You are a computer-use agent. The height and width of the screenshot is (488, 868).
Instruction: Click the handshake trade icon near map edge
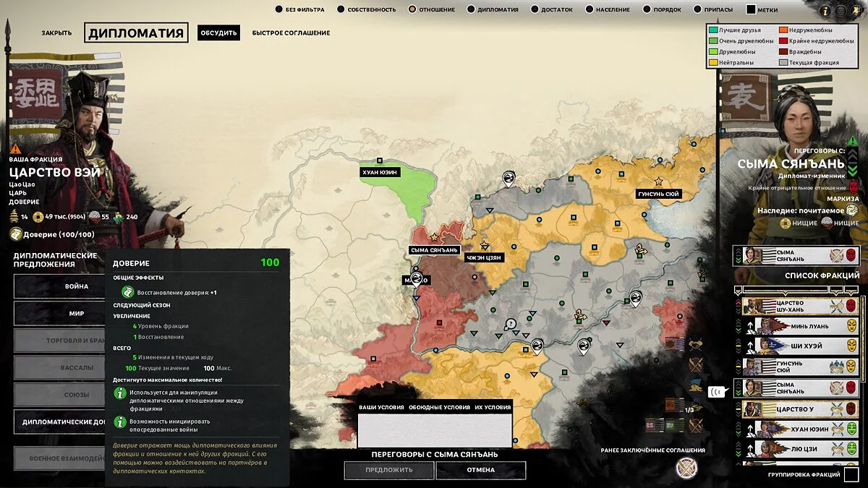696,344
